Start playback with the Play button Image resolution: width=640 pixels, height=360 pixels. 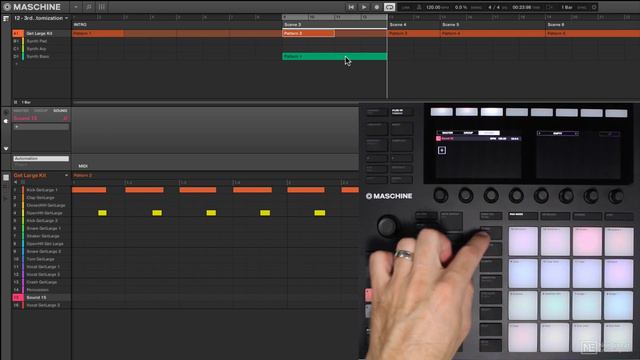364,7
